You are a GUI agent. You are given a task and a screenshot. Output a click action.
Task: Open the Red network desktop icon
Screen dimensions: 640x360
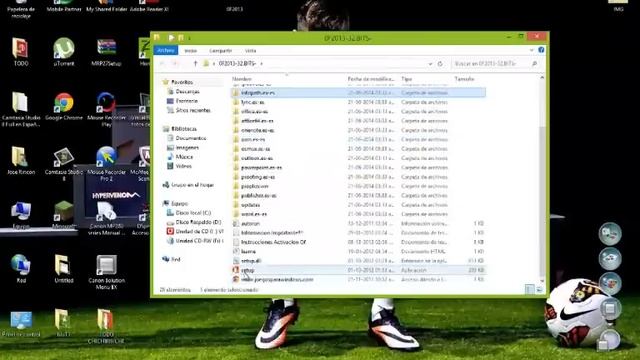click(x=20, y=268)
